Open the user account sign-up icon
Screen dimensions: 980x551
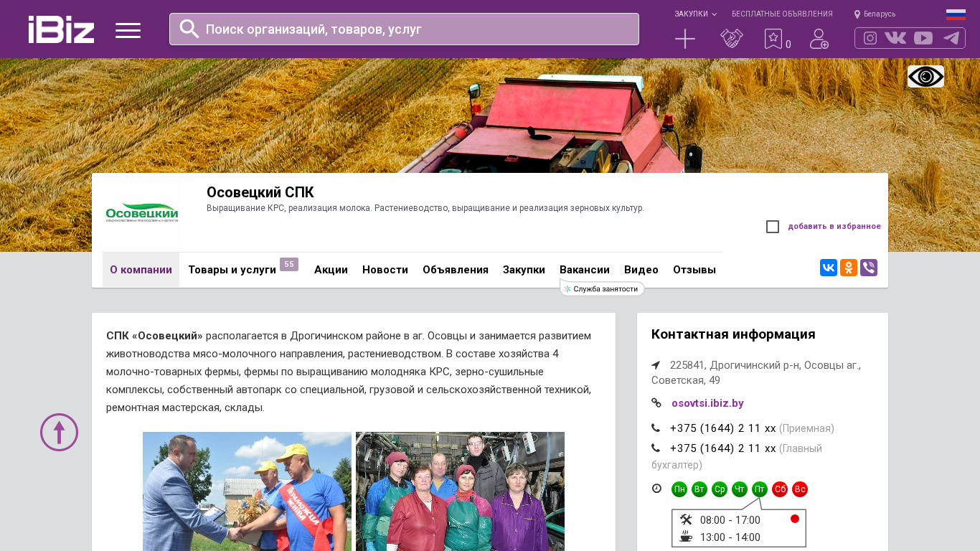pyautogui.click(x=819, y=39)
